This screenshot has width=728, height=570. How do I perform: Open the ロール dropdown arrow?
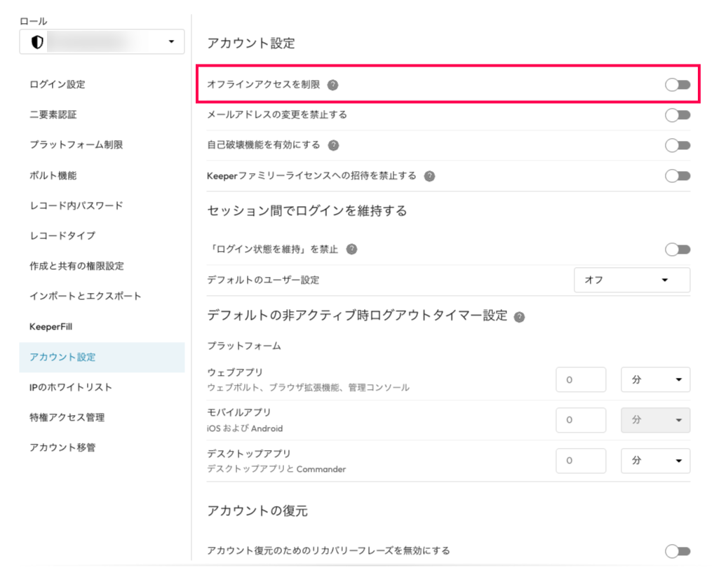(x=171, y=42)
